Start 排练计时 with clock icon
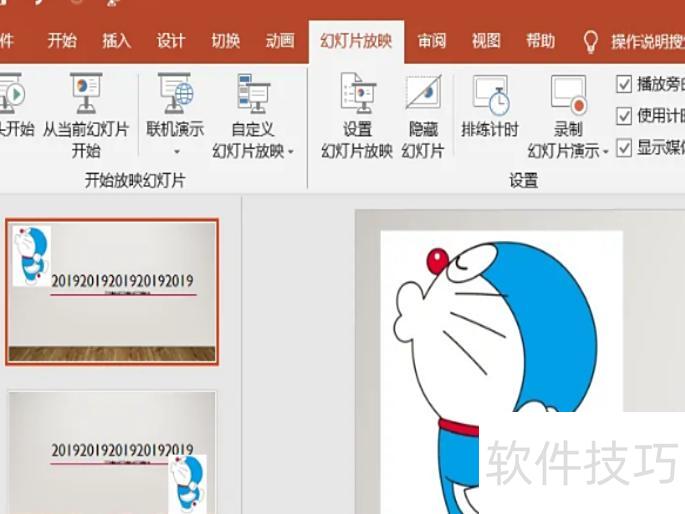 [x=491, y=94]
